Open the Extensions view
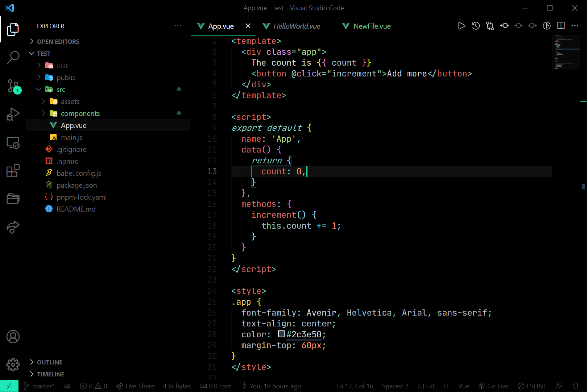Image resolution: width=587 pixels, height=392 pixels. tap(13, 171)
